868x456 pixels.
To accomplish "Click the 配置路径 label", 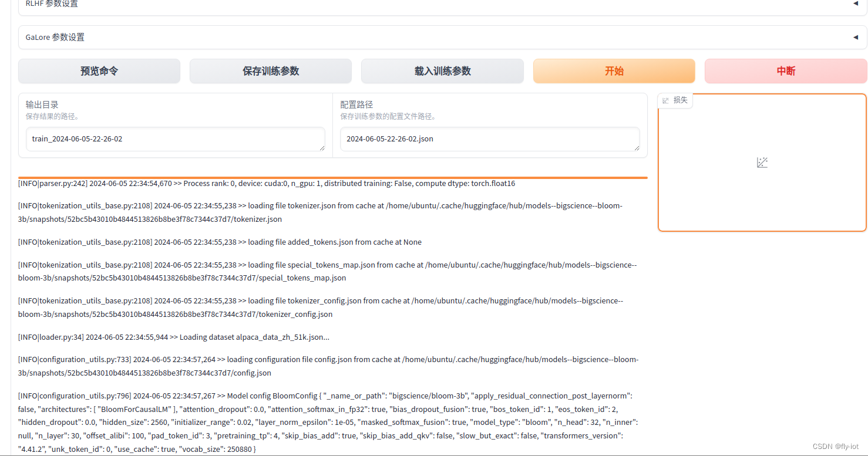I will coord(356,104).
